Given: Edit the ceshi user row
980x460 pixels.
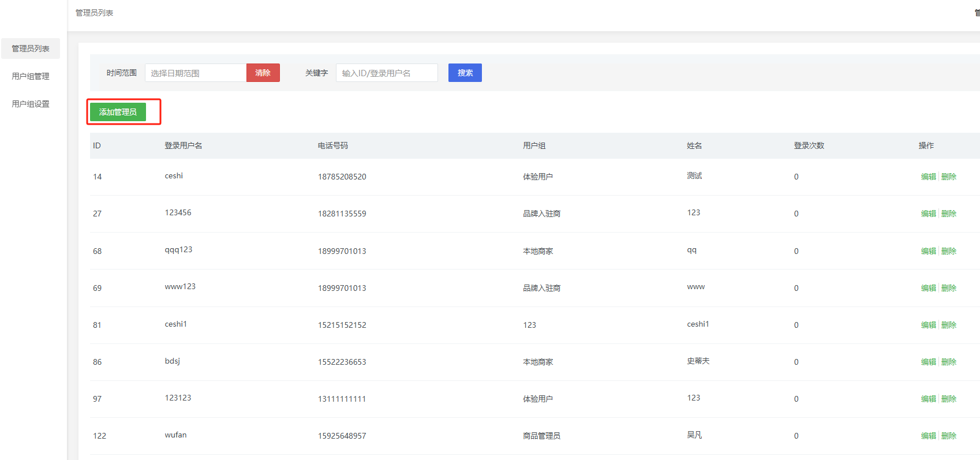Looking at the screenshot, I should [x=928, y=177].
